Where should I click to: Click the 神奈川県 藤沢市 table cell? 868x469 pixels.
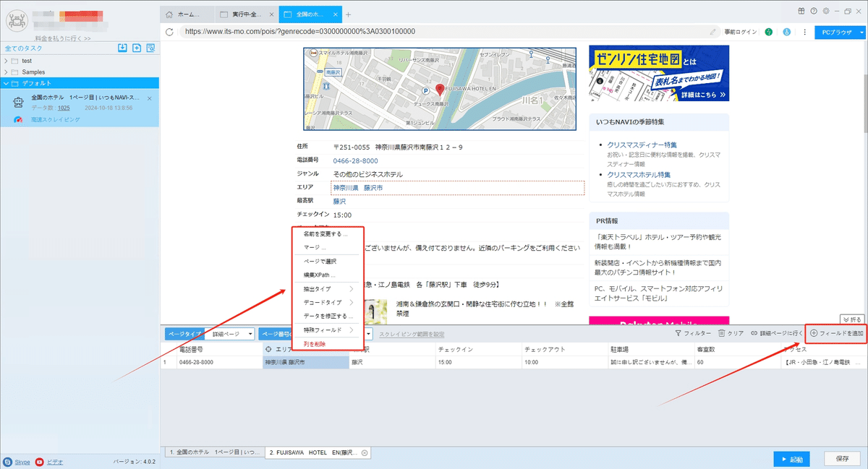(305, 361)
